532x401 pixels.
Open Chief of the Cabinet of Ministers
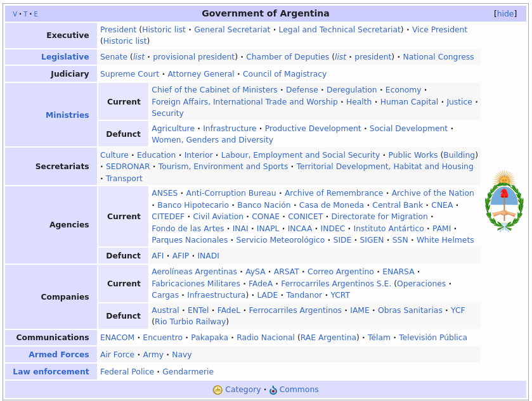tap(214, 90)
